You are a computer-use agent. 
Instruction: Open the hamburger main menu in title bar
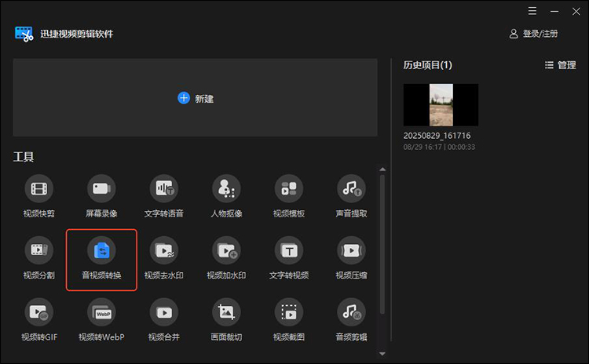[532, 11]
